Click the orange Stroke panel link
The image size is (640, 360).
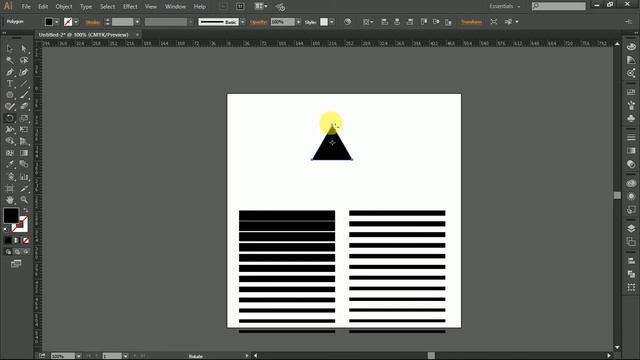coord(93,22)
